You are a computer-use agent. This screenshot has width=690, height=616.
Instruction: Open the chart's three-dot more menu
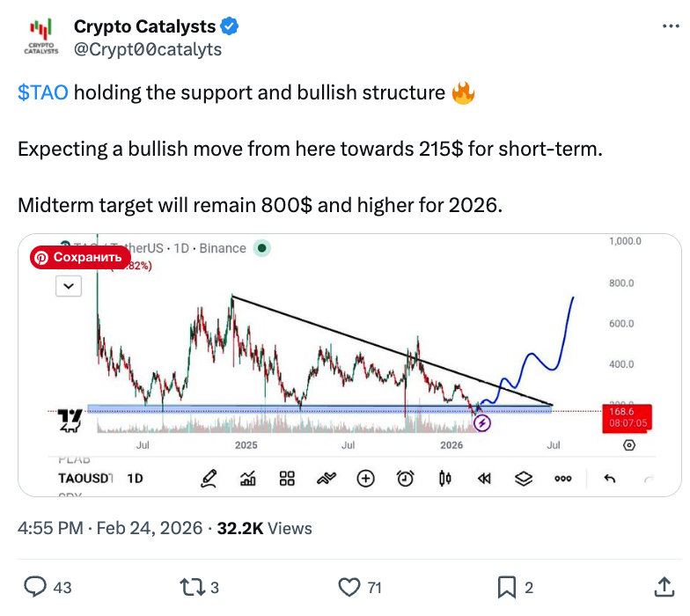pos(563,479)
